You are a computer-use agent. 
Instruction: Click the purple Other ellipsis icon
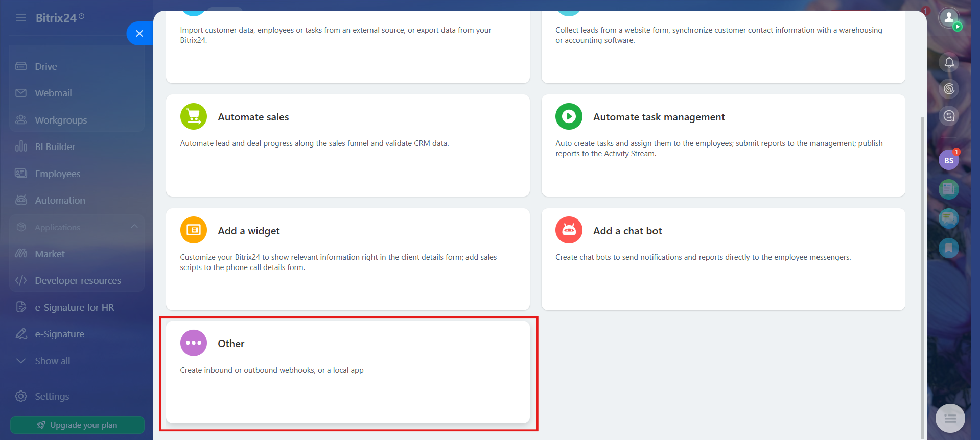pyautogui.click(x=194, y=343)
